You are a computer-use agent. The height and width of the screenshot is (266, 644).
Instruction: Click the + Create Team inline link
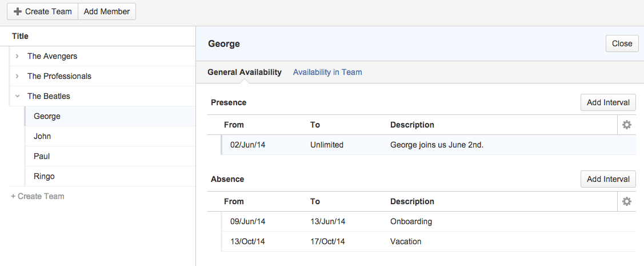[37, 196]
